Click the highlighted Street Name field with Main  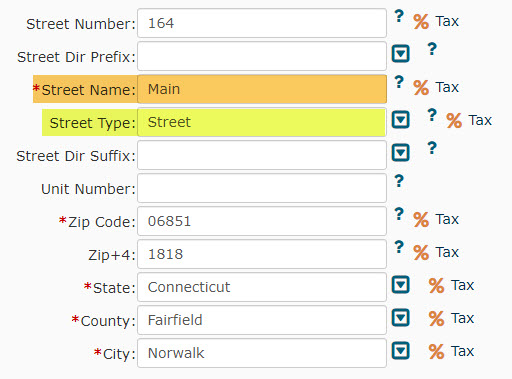pos(262,89)
